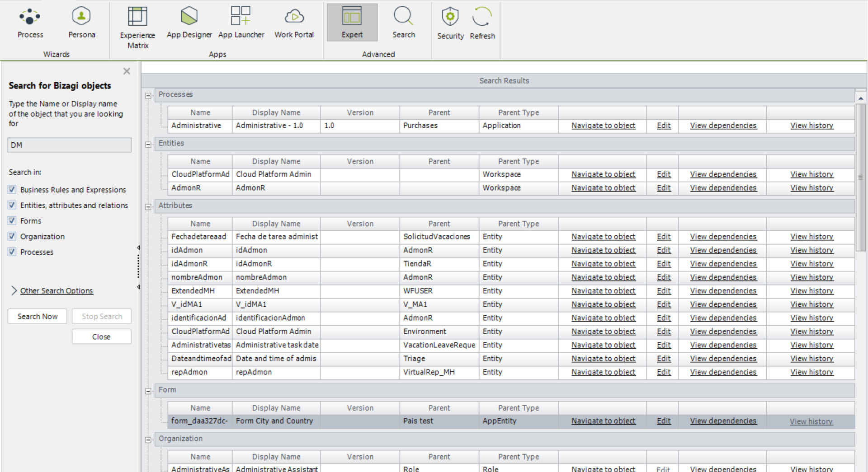Click the Stop Search button
Image resolution: width=868 pixels, height=472 pixels.
(102, 317)
